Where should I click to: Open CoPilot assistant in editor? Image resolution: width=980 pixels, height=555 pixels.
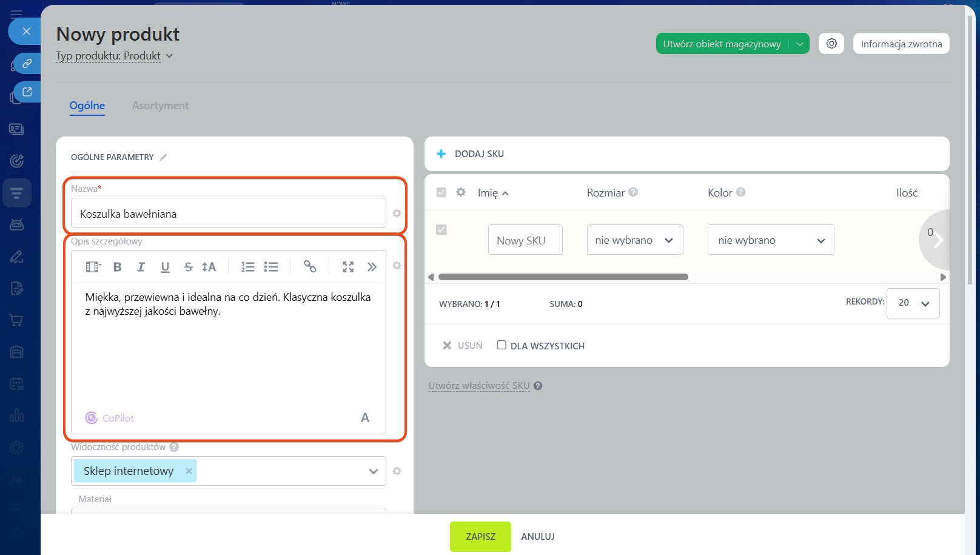[110, 418]
